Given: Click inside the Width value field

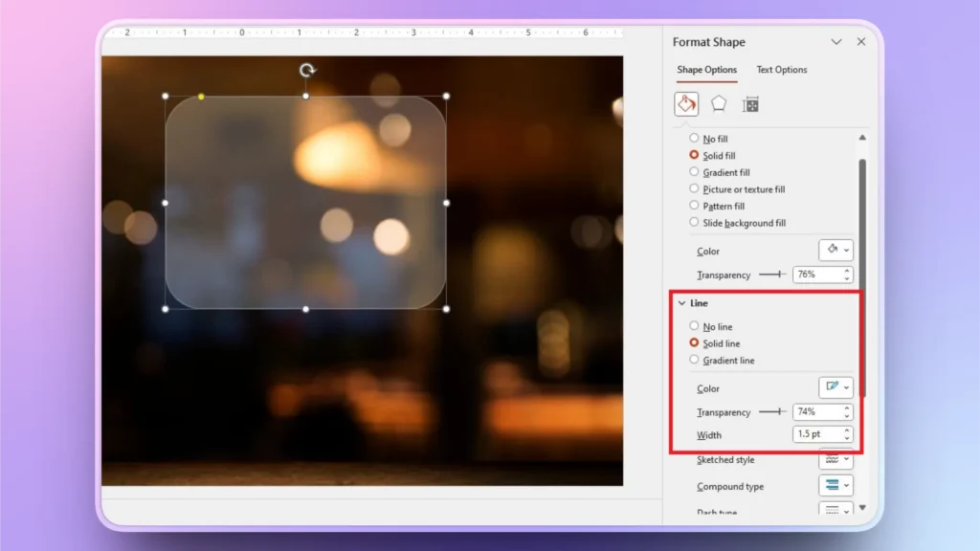Looking at the screenshot, I should click(816, 434).
